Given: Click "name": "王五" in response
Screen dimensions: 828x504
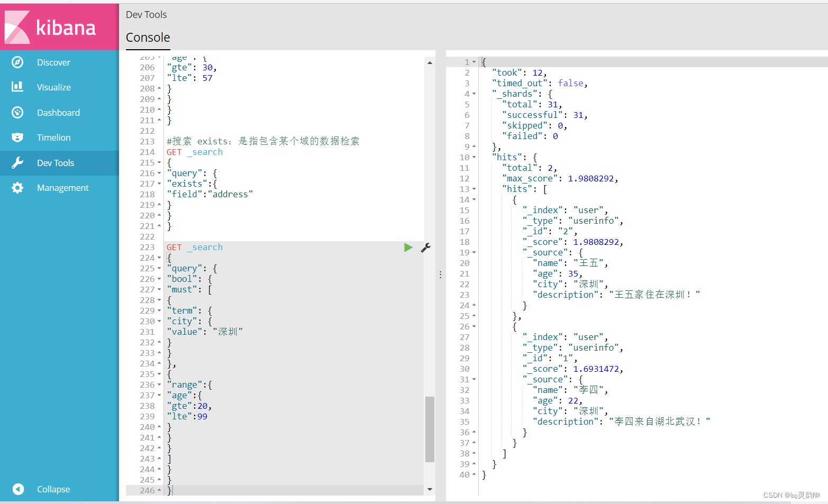Looking at the screenshot, I should (570, 263).
